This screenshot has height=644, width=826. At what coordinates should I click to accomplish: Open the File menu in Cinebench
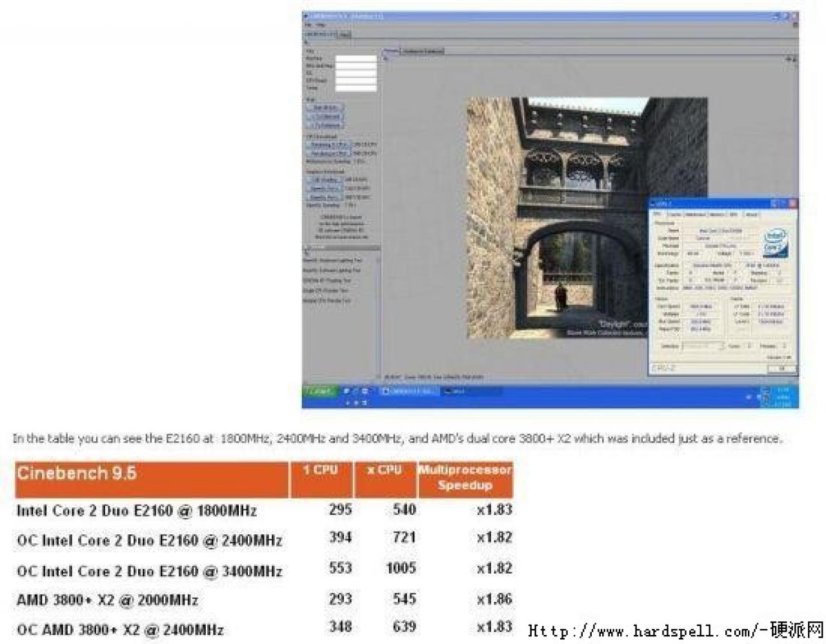point(308,25)
